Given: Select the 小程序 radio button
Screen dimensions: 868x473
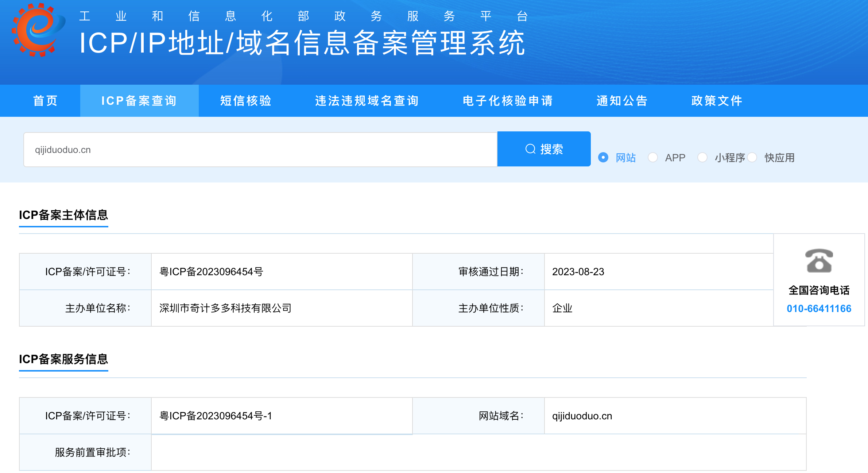Looking at the screenshot, I should pyautogui.click(x=702, y=157).
